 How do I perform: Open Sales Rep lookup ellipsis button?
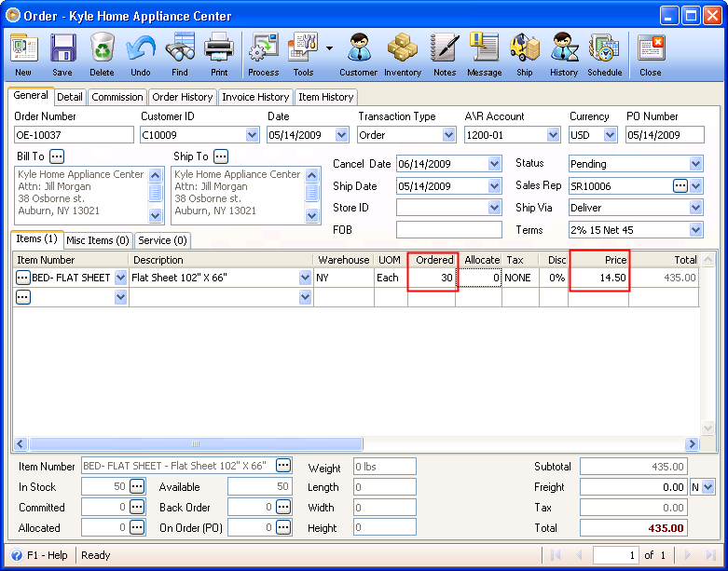click(680, 186)
